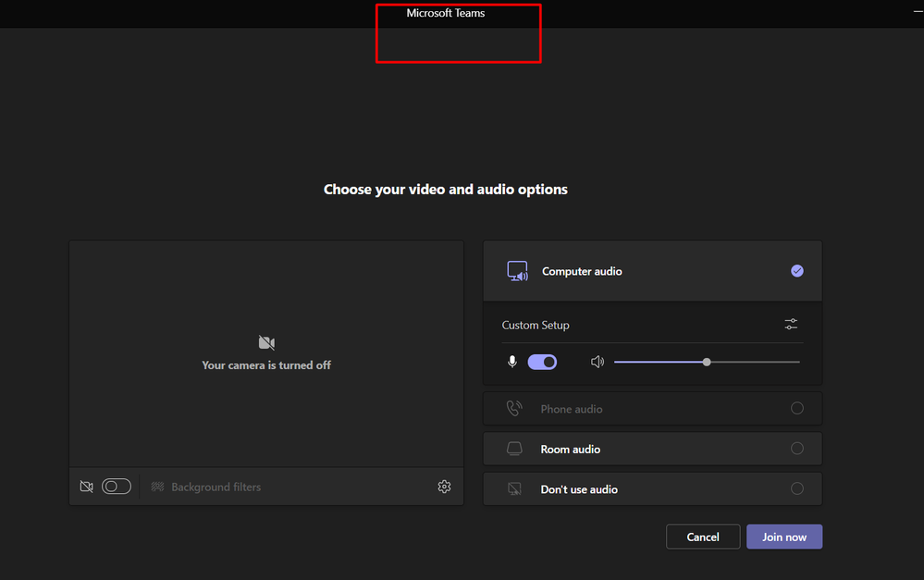This screenshot has width=924, height=580.
Task: Turn on the camera toggle switch
Action: click(117, 487)
